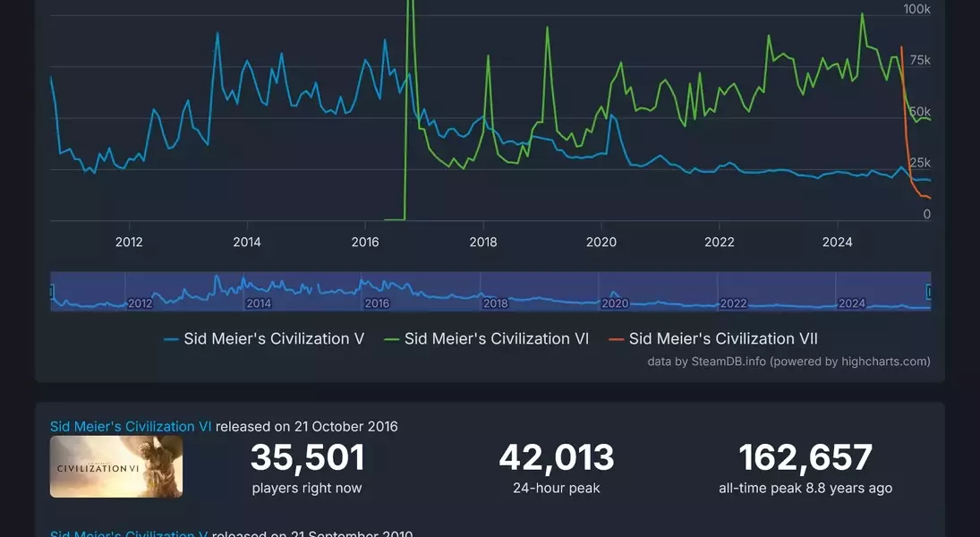
Task: Click the 42,013 peak value
Action: click(x=557, y=457)
